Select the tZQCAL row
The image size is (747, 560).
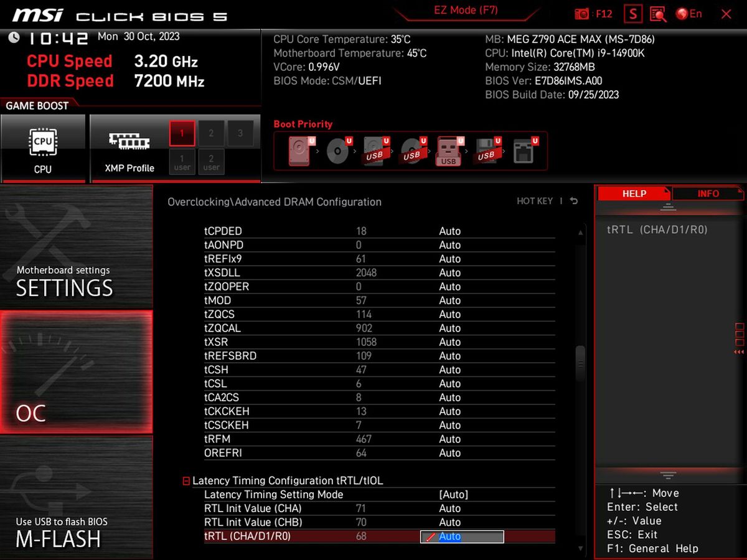pyautogui.click(x=380, y=328)
